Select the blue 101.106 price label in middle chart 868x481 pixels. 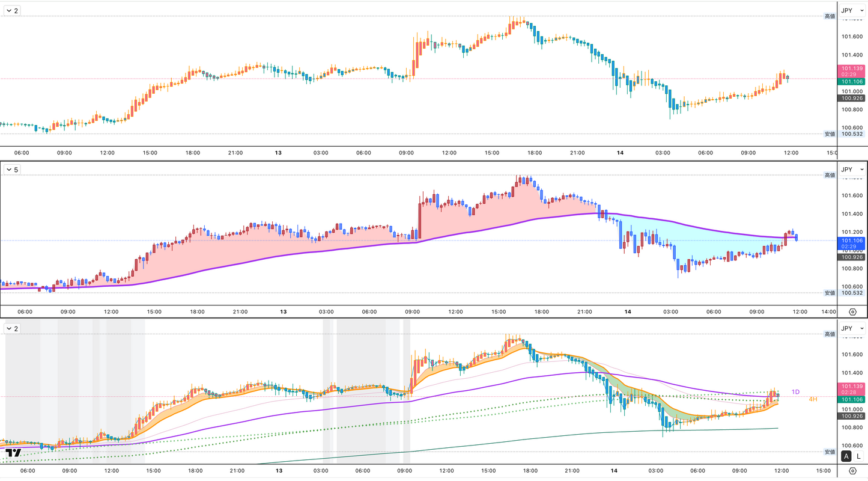[852, 240]
